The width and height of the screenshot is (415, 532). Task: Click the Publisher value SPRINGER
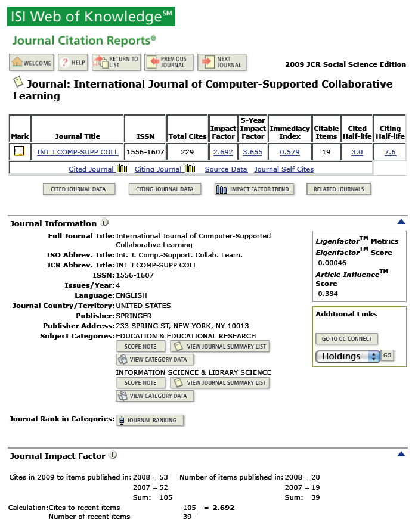[134, 316]
